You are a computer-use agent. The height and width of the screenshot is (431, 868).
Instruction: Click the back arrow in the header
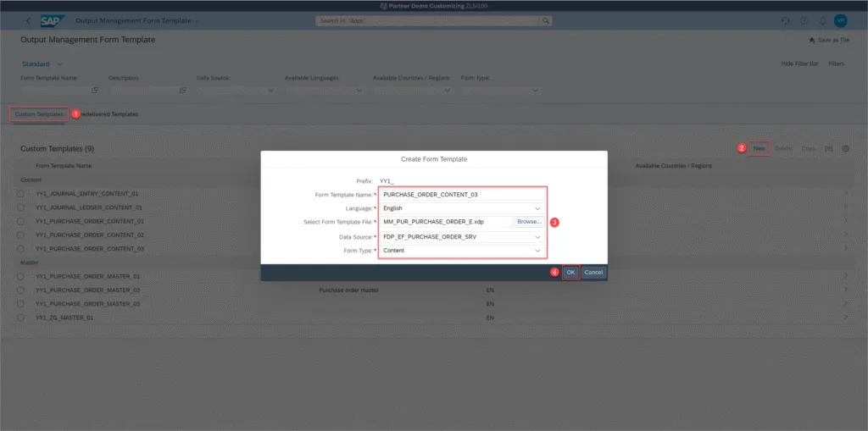click(x=29, y=21)
